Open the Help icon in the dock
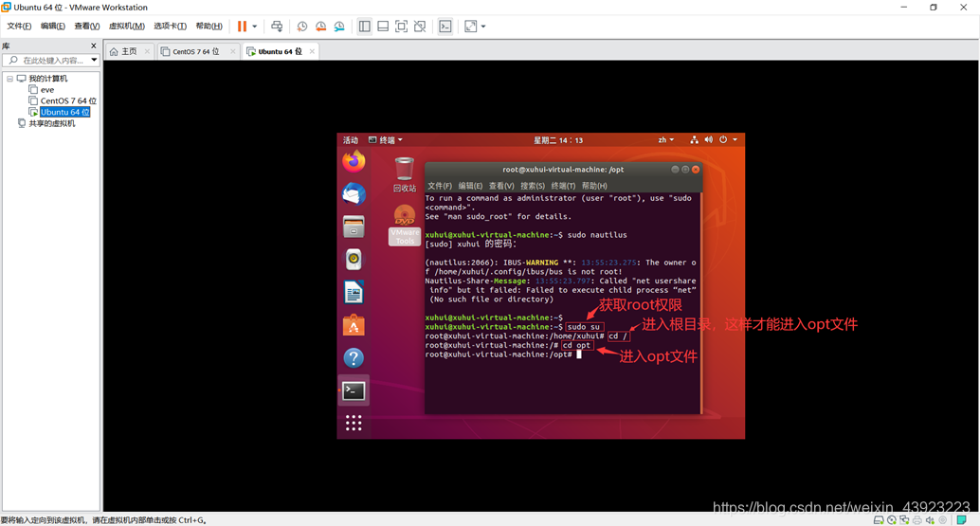This screenshot has width=980, height=526. click(x=354, y=357)
